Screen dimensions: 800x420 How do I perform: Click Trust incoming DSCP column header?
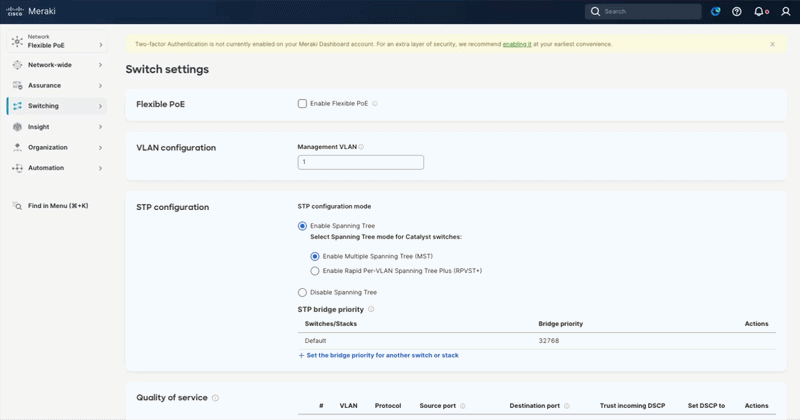(x=632, y=406)
